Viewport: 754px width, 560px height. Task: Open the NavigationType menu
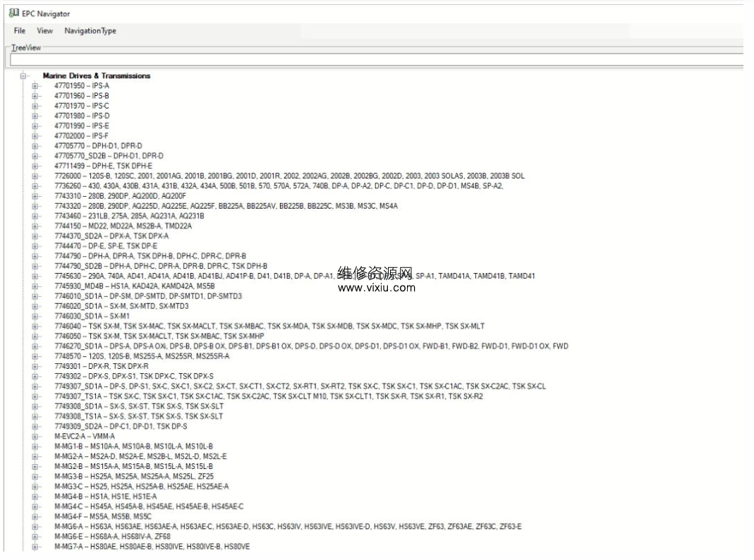[90, 31]
